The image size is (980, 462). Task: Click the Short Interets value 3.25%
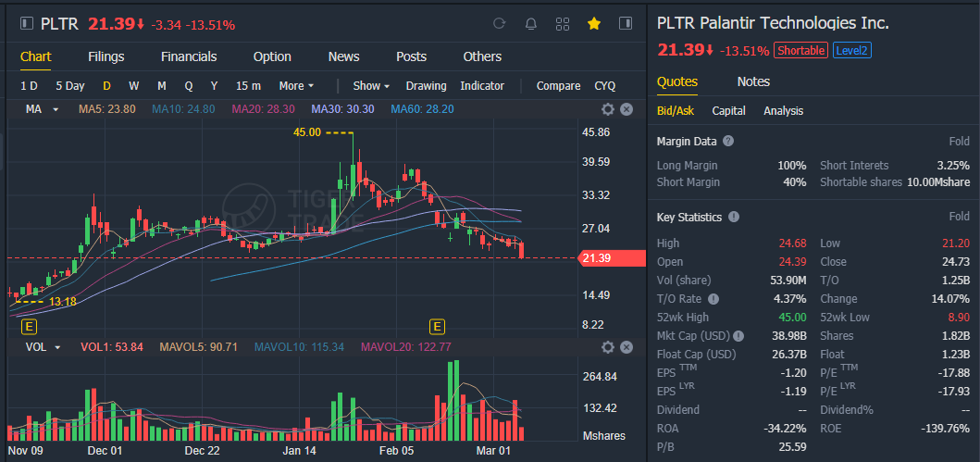pyautogui.click(x=954, y=166)
